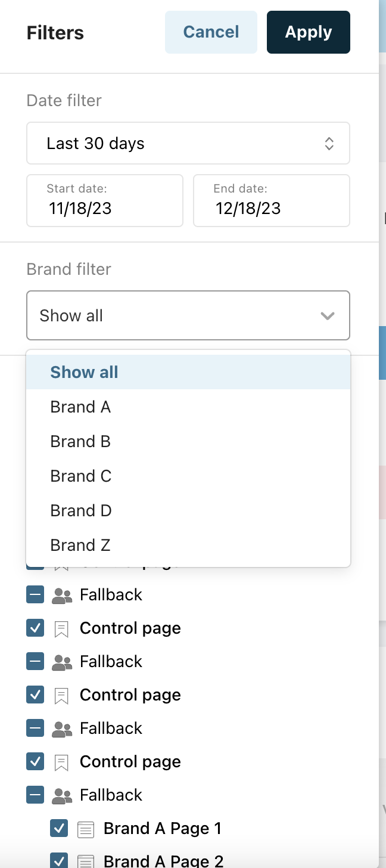Select the highlighted Show all option in the list

(x=84, y=373)
